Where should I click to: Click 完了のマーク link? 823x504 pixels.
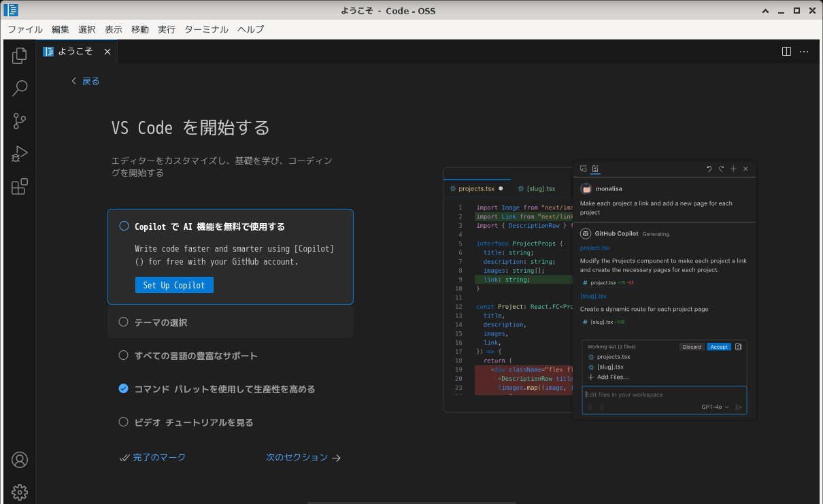(x=152, y=458)
